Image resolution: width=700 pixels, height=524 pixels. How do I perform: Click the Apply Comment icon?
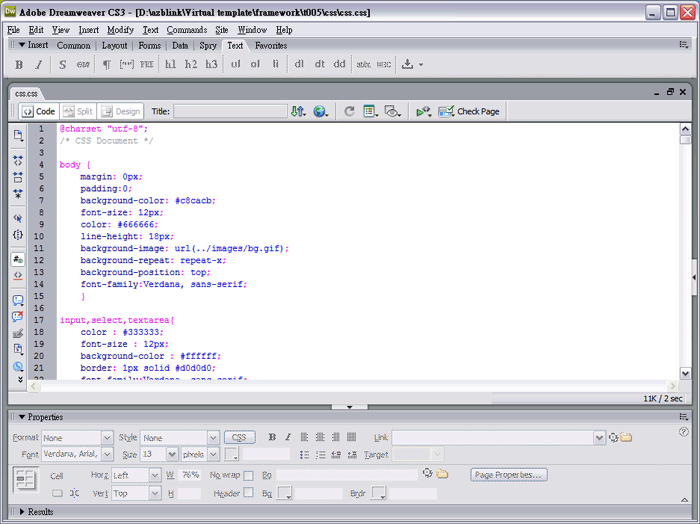tap(18, 300)
